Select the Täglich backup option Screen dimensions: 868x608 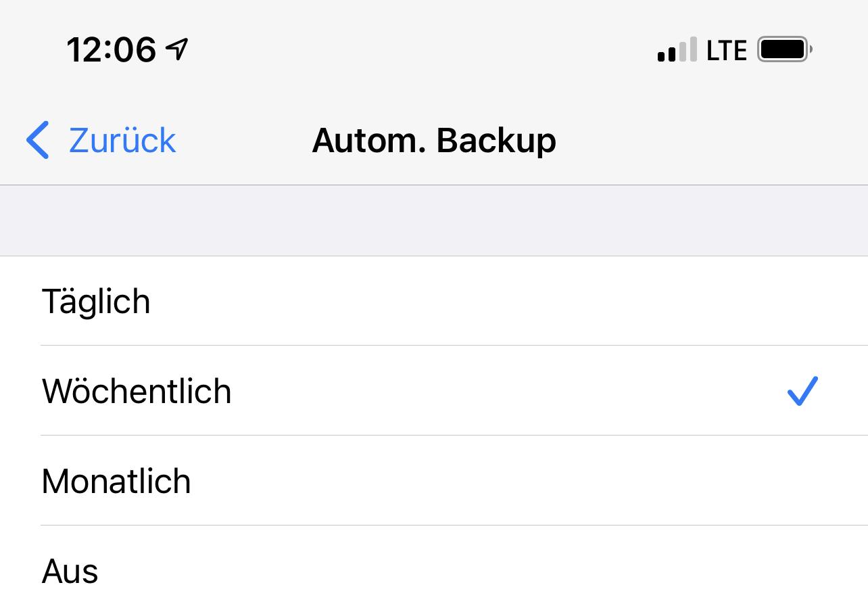click(x=434, y=301)
